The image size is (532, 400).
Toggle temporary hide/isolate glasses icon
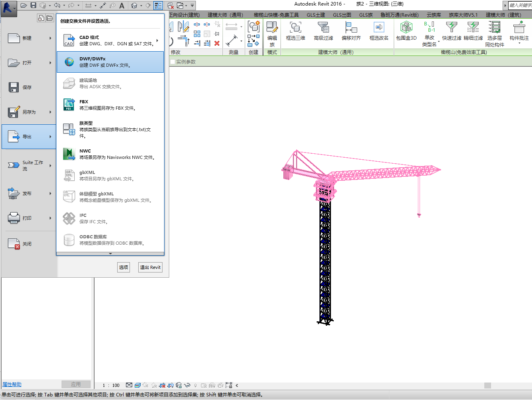click(x=187, y=385)
